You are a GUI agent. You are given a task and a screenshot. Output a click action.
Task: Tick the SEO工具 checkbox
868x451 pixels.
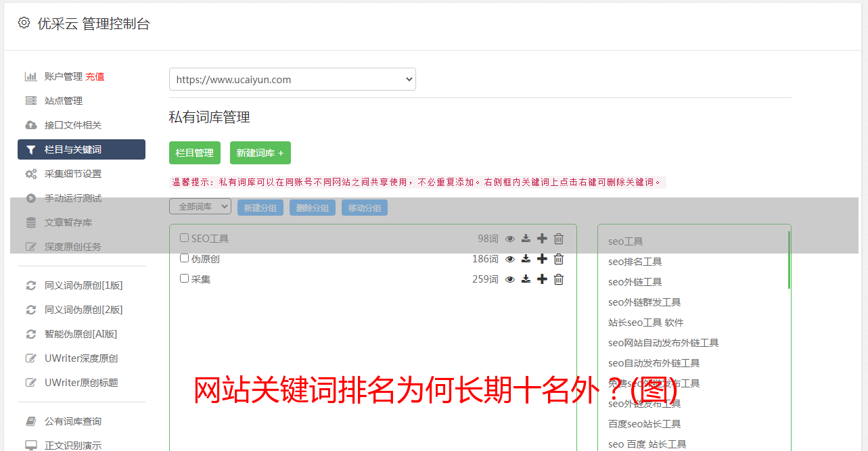point(184,238)
